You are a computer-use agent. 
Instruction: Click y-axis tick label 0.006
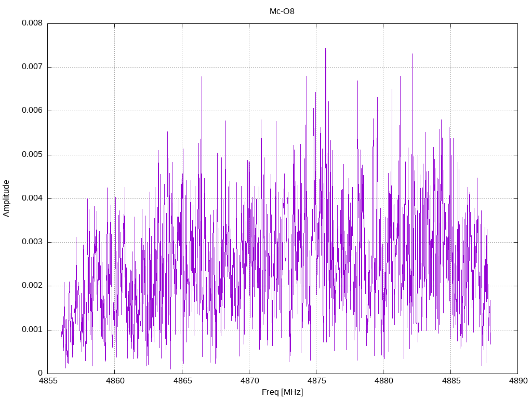click(x=32, y=111)
